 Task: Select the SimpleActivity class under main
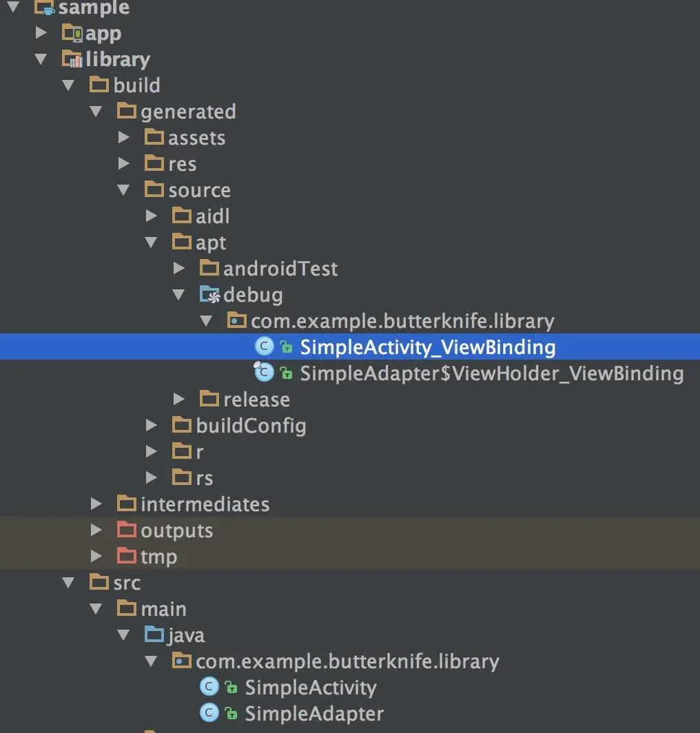click(288, 688)
